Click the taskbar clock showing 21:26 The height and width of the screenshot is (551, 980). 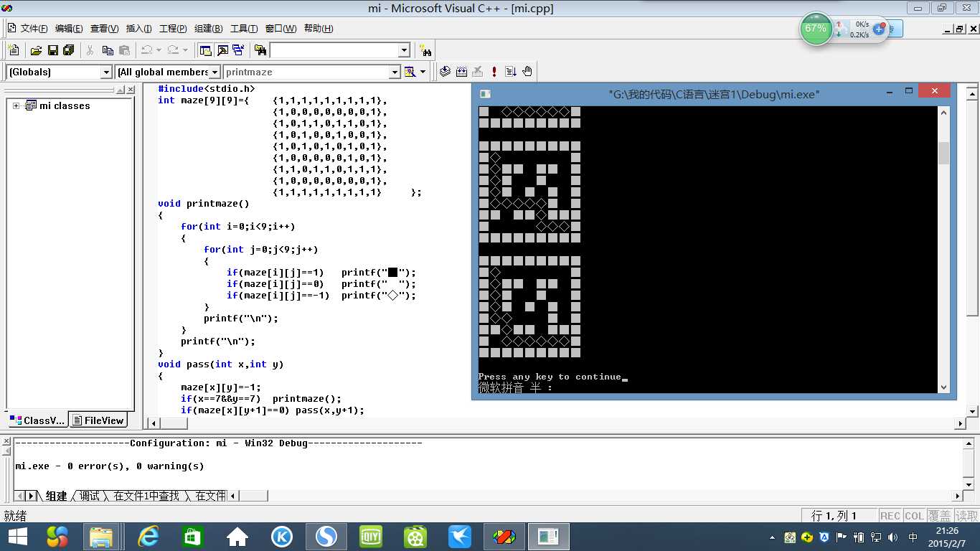tap(946, 537)
